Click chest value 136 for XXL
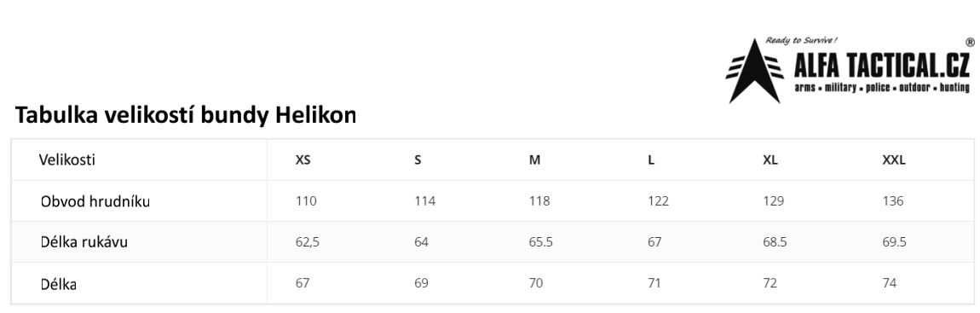The image size is (980, 313). click(x=893, y=201)
